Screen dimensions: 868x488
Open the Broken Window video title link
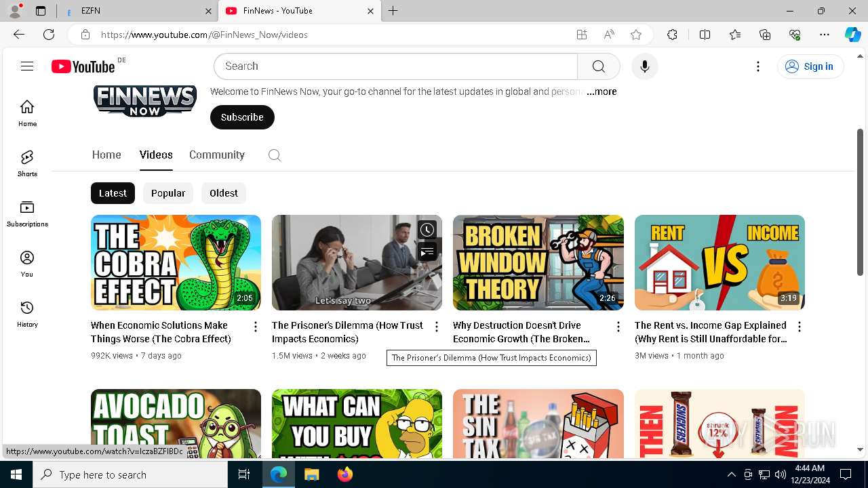pyautogui.click(x=521, y=332)
